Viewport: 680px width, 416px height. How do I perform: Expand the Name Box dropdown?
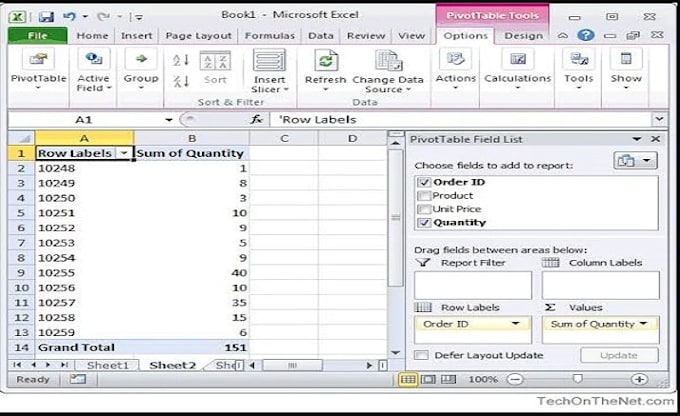tap(169, 120)
